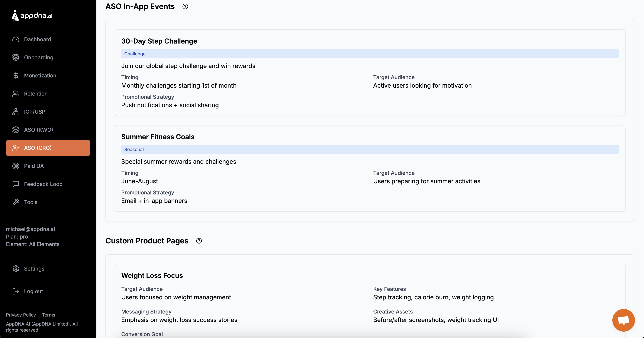Log out of the account

coord(33,291)
